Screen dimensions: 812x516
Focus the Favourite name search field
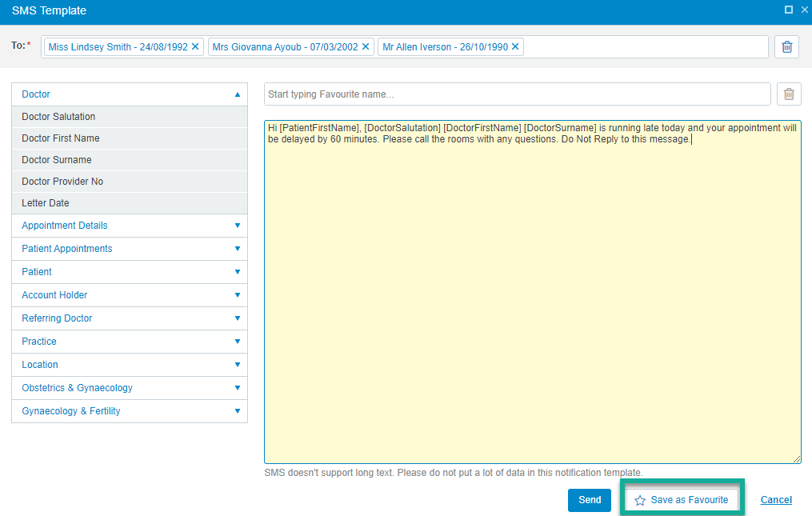[518, 94]
